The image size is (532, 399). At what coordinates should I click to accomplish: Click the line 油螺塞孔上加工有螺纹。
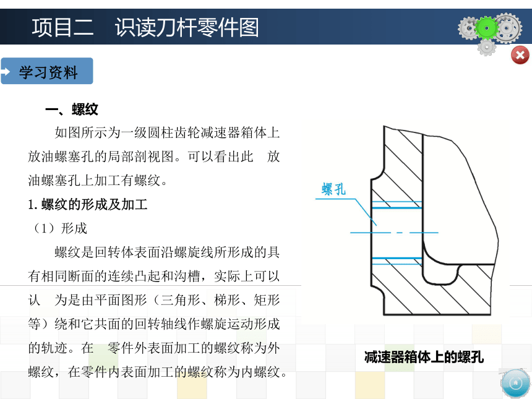tap(98, 181)
